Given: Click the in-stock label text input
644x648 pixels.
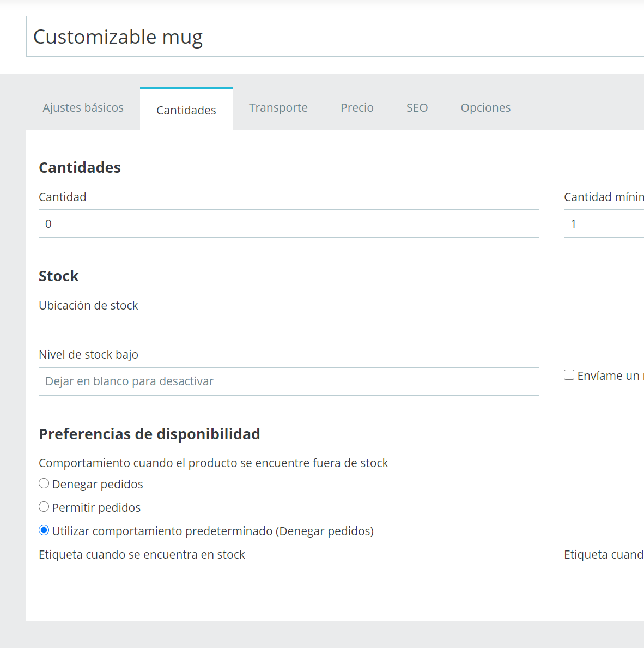Looking at the screenshot, I should click(289, 581).
